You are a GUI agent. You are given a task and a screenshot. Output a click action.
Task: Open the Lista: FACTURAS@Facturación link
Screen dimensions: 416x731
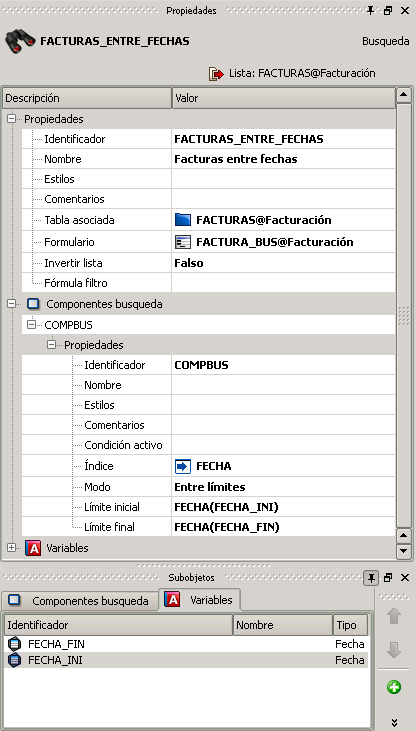click(x=302, y=74)
